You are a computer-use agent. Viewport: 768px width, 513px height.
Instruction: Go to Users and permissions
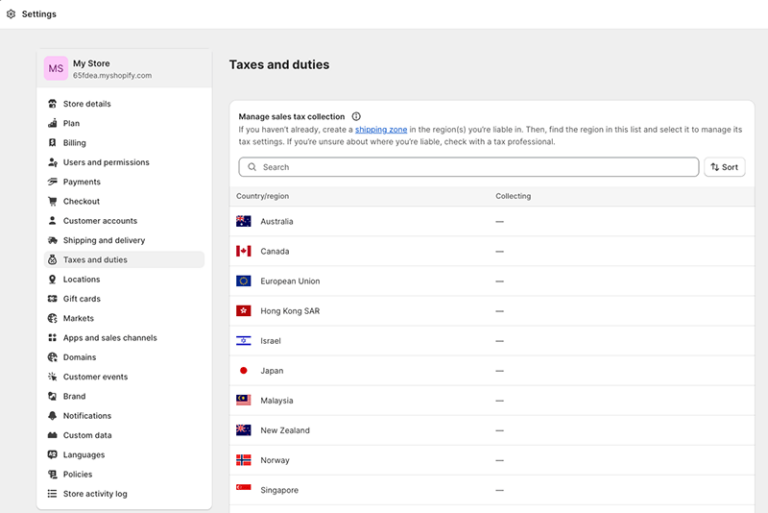tap(105, 162)
